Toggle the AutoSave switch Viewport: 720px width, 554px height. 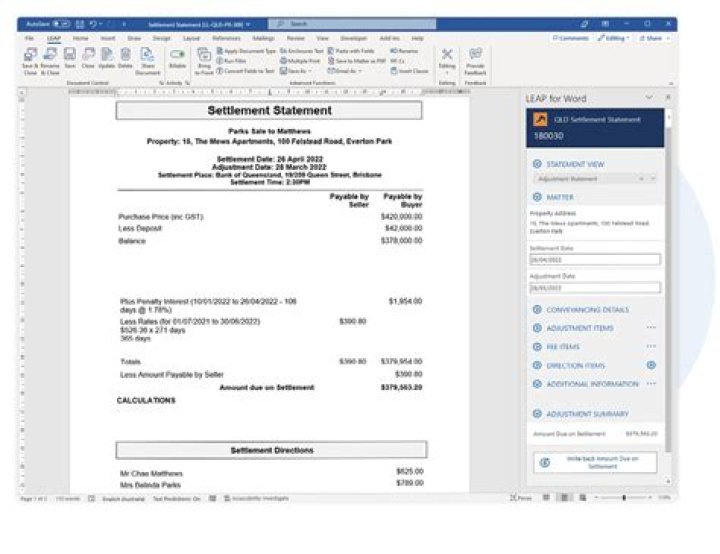tap(62, 23)
